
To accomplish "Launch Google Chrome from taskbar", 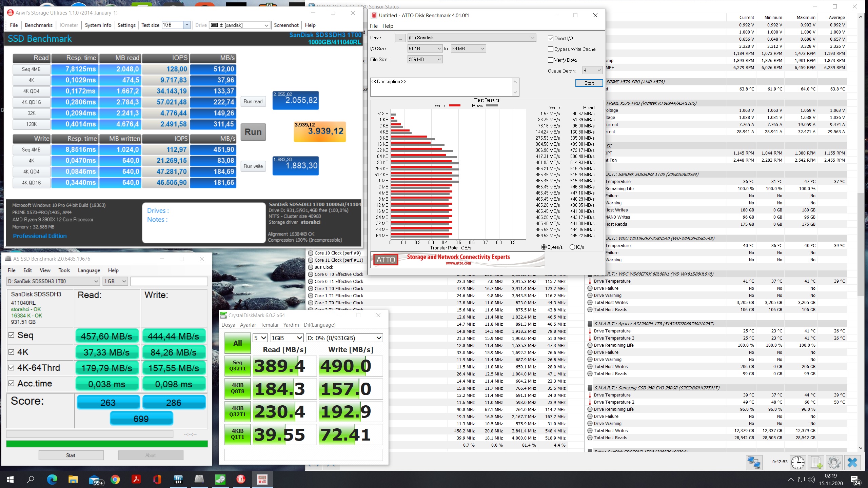I will pyautogui.click(x=115, y=480).
